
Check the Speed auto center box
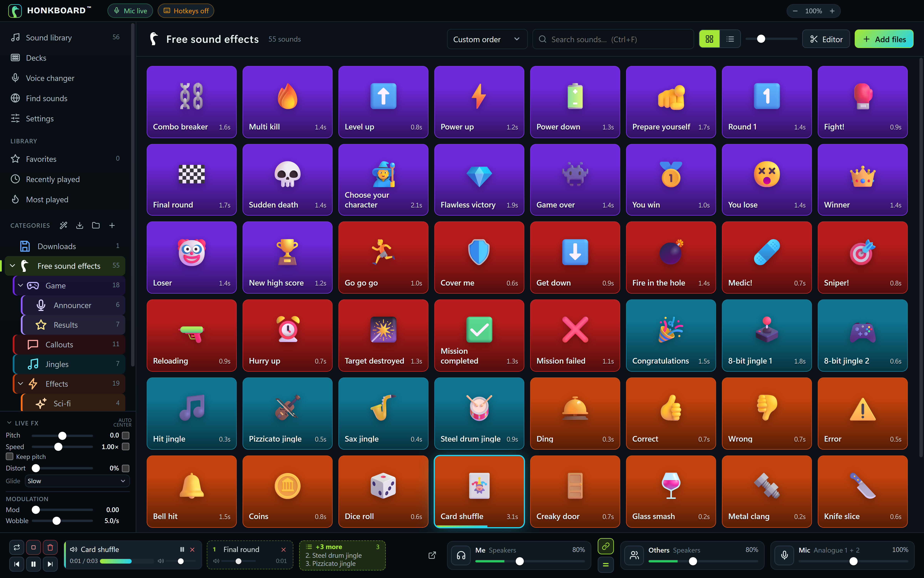pyautogui.click(x=126, y=446)
